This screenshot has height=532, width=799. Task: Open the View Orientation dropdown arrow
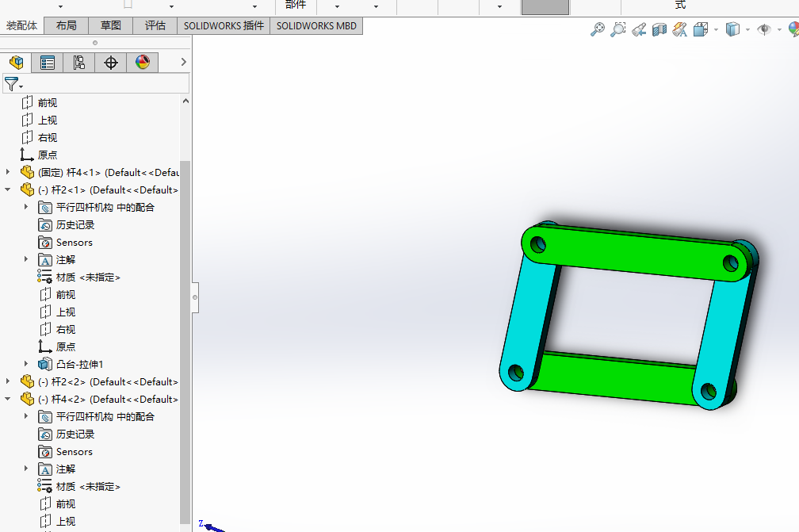[x=716, y=30]
